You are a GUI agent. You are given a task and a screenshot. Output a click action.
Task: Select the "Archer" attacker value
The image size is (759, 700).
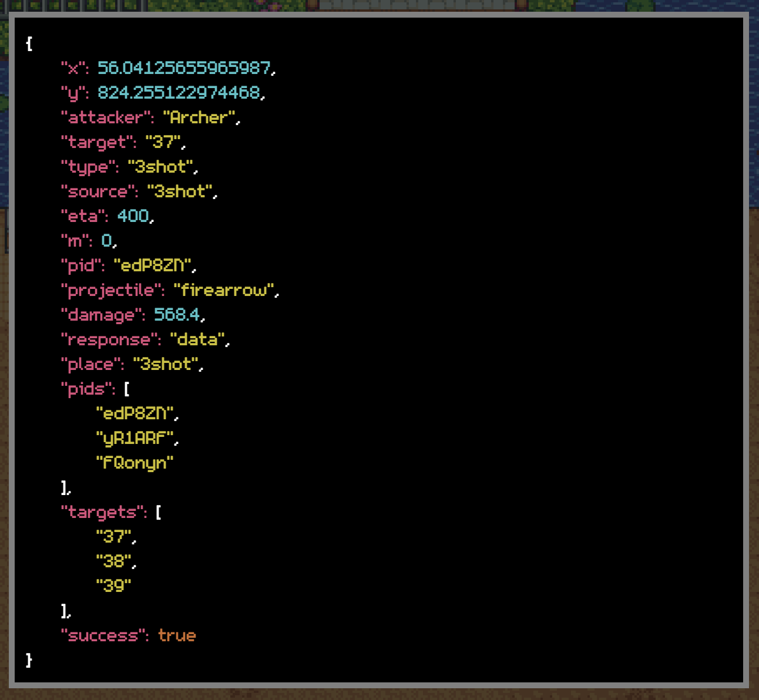(x=199, y=117)
